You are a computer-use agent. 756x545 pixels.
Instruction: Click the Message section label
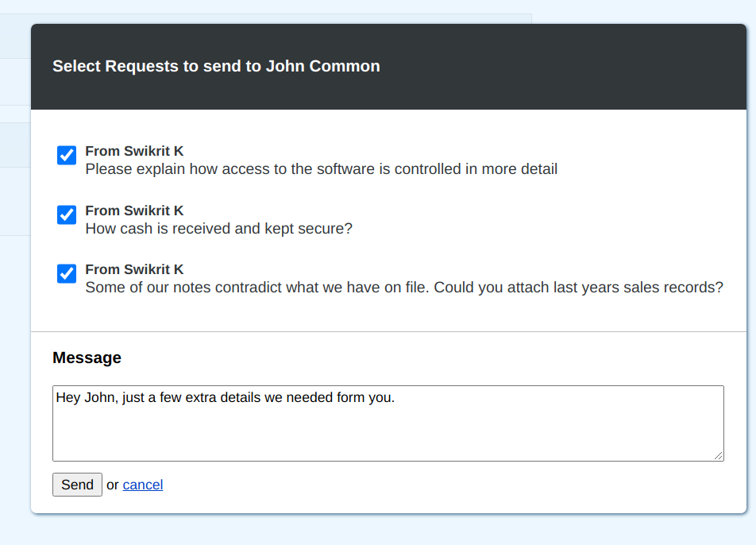(x=87, y=358)
